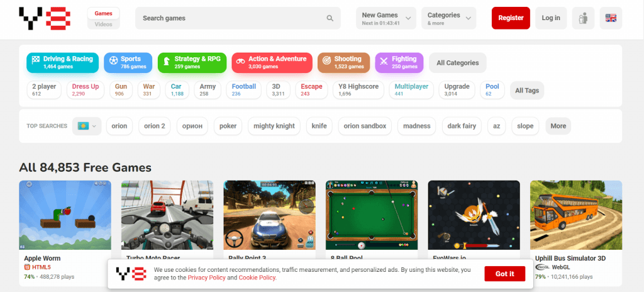Viewport: 644px width, 292px height.
Task: Search for az top search
Action: click(x=497, y=126)
